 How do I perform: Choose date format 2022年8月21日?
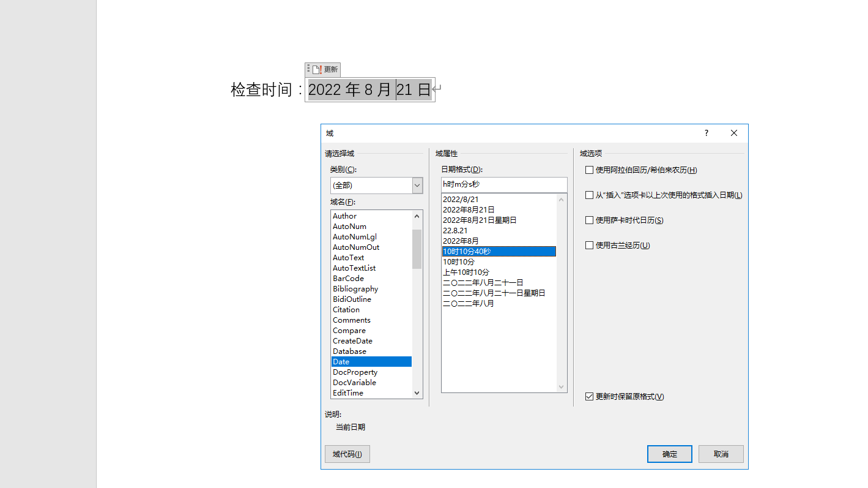coord(499,210)
